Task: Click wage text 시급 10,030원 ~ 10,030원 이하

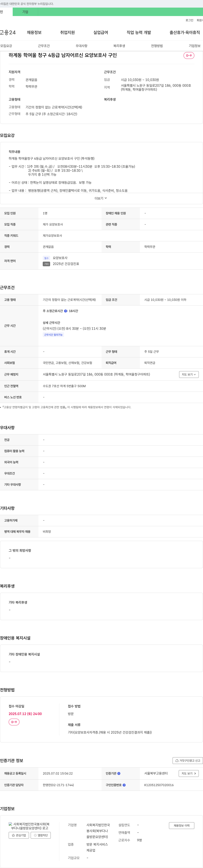Action: pyautogui.click(x=165, y=300)
